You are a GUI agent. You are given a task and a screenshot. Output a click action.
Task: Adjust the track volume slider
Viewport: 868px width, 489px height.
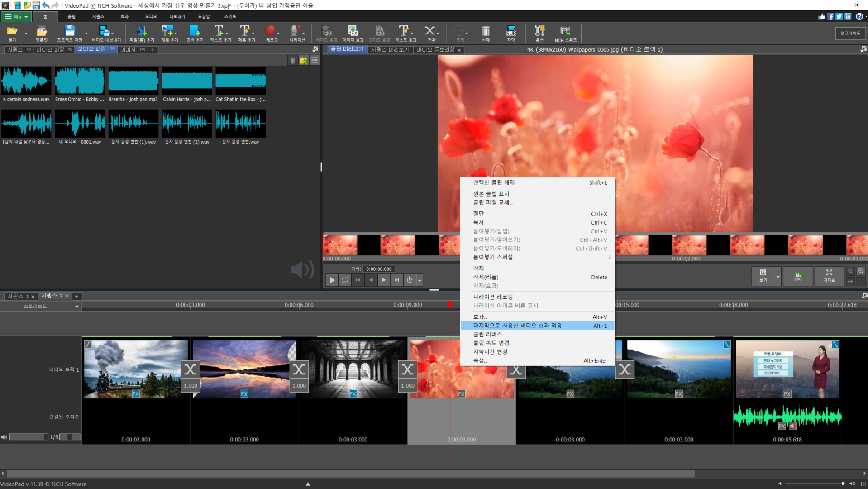click(29, 437)
